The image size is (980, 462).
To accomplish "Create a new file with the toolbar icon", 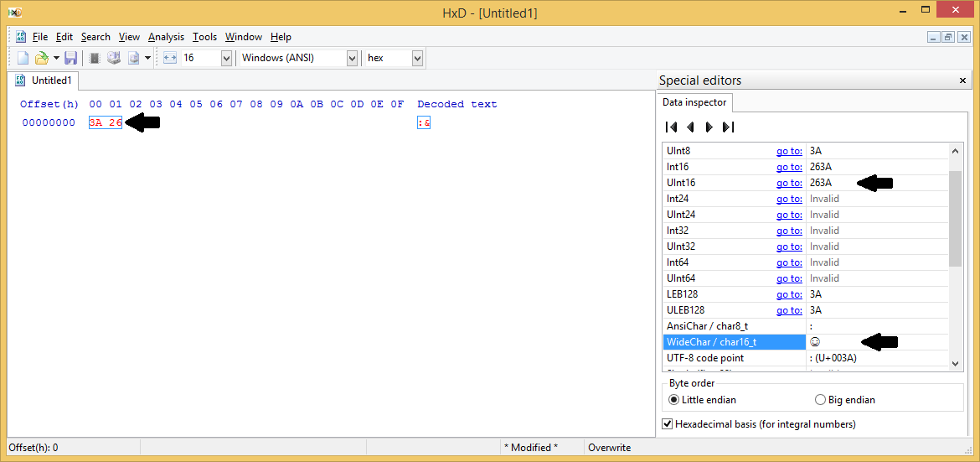I will pos(23,58).
